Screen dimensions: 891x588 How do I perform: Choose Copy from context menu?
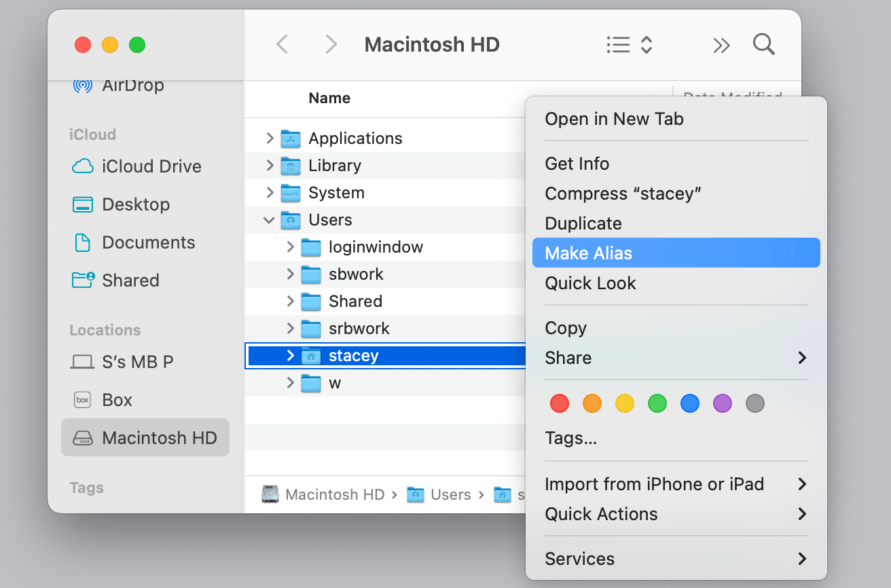[676, 328]
